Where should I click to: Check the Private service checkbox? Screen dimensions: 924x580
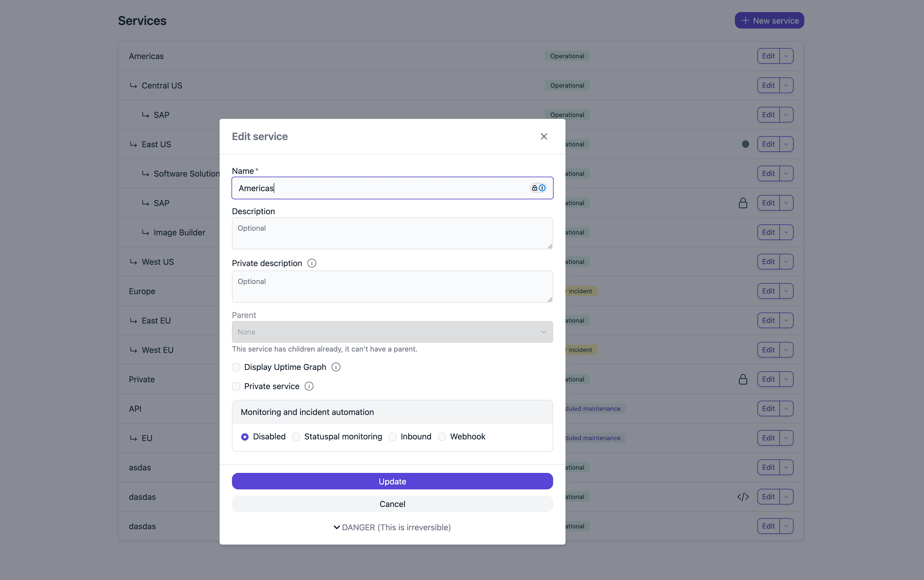pyautogui.click(x=236, y=386)
